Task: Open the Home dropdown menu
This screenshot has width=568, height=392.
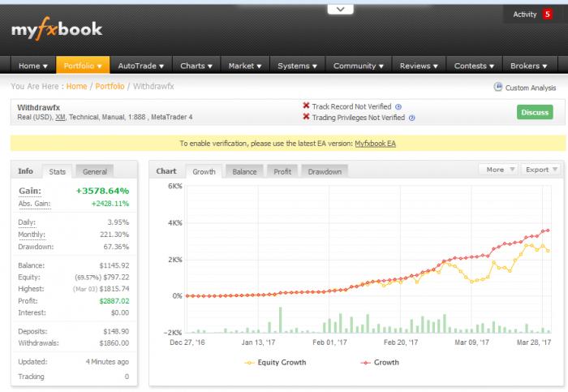Action: point(33,66)
